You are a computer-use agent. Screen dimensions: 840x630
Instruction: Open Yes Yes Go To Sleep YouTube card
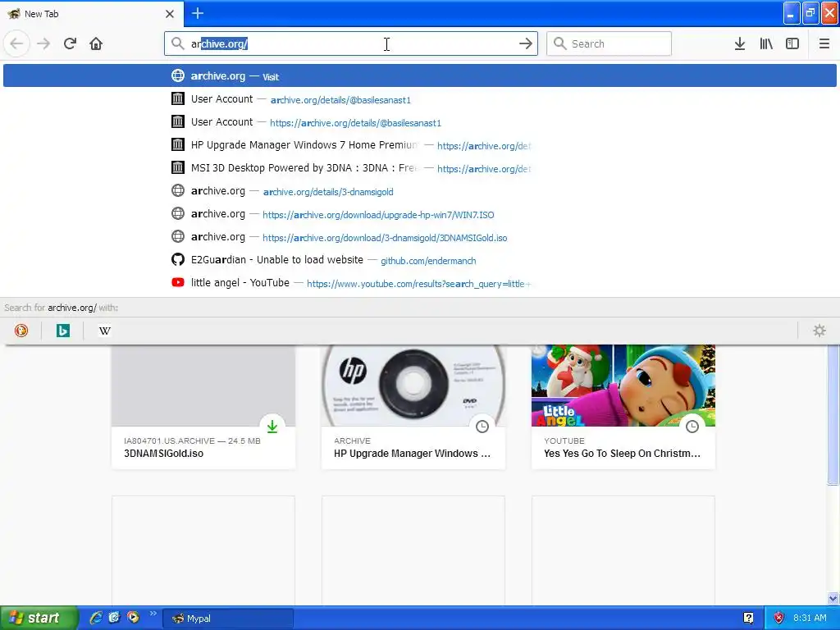tap(623, 407)
